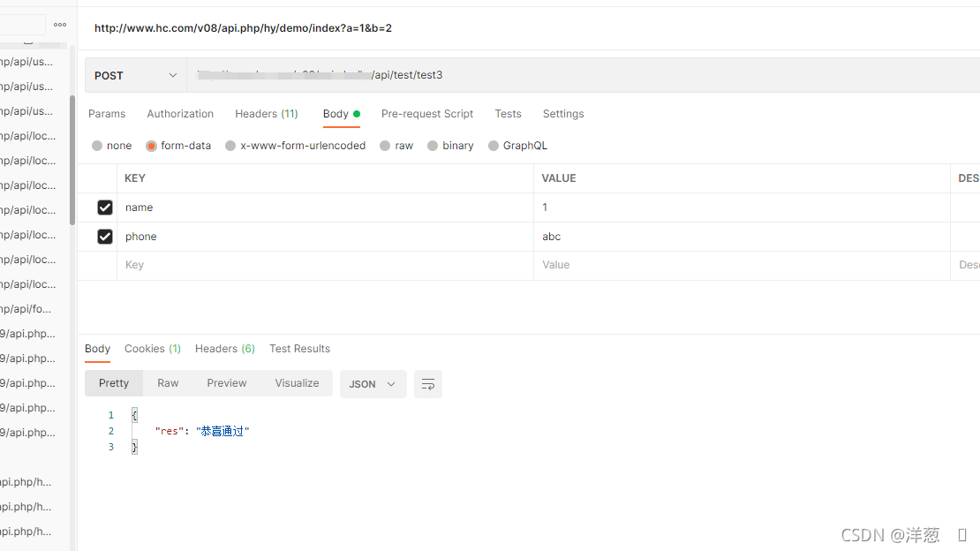Click the response value "恭喜通过"
This screenshot has height=551, width=980.
(222, 431)
